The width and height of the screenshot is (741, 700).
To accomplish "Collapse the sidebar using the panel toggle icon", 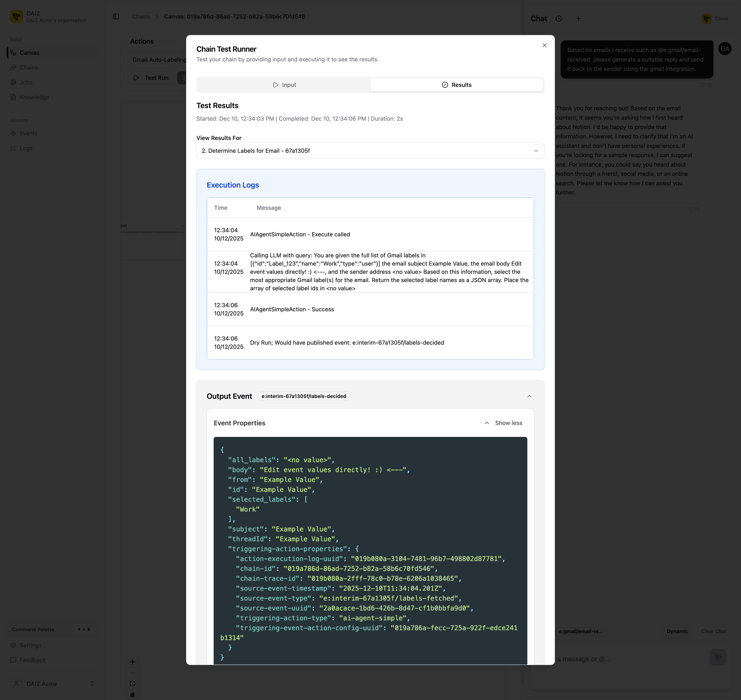I will coord(116,16).
